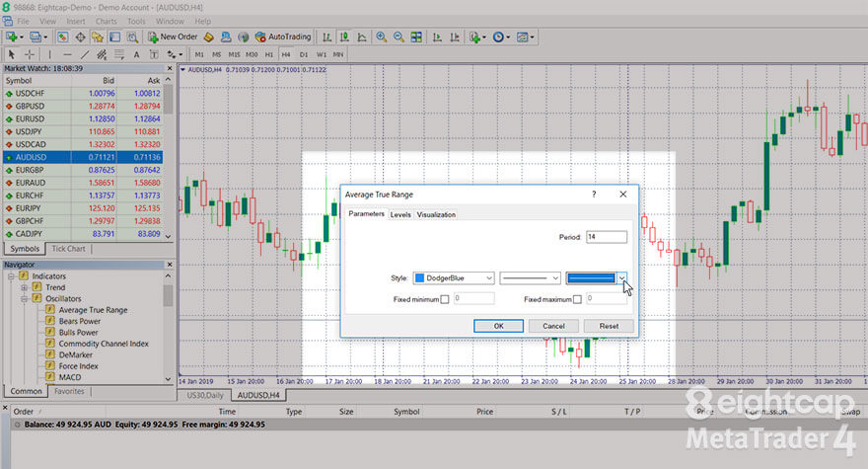This screenshot has height=469, width=868.
Task: Switch chart to Candlesticks icon
Action: (344, 38)
